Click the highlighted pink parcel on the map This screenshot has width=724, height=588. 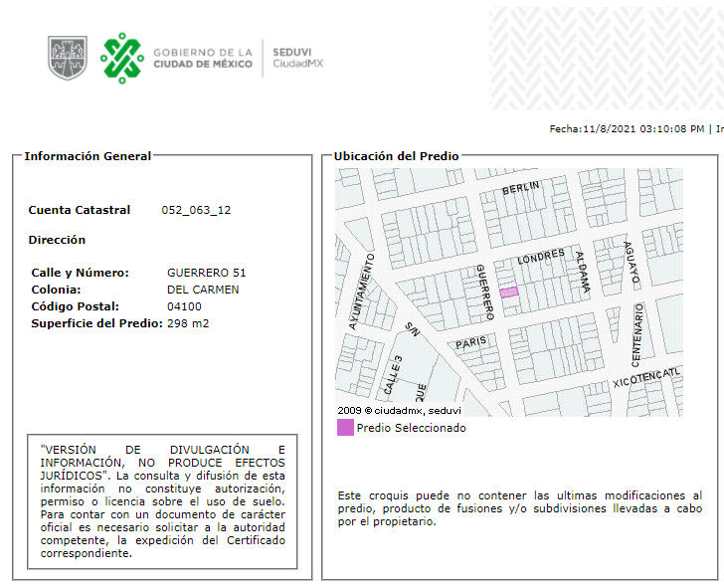(x=509, y=293)
